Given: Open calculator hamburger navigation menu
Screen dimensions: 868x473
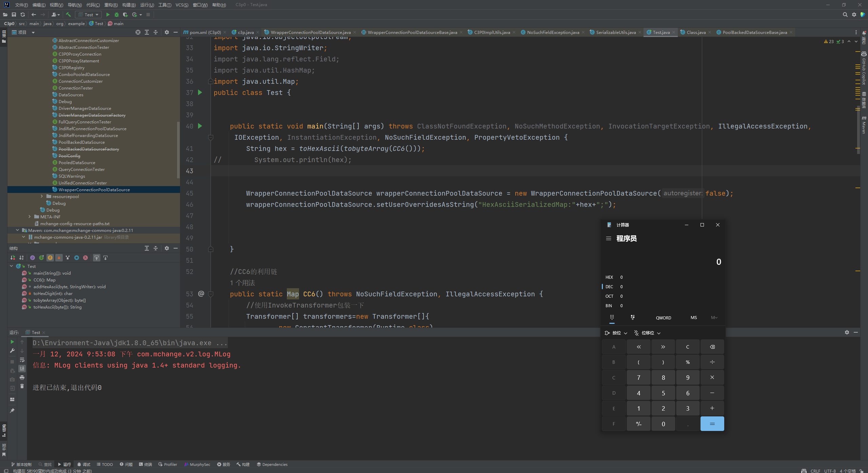Looking at the screenshot, I should (x=609, y=238).
